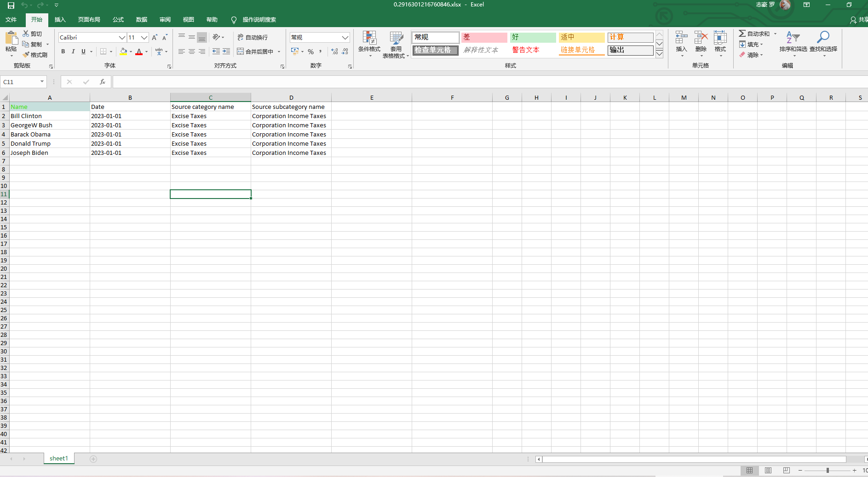This screenshot has width=868, height=477.
Task: Click the Sort and Filter icon
Action: (x=793, y=38)
